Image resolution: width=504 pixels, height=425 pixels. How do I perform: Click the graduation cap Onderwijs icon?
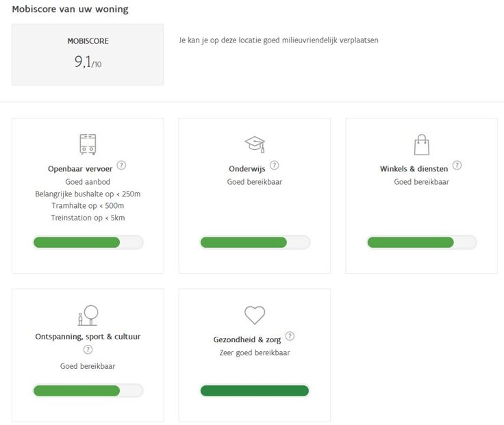click(x=255, y=144)
